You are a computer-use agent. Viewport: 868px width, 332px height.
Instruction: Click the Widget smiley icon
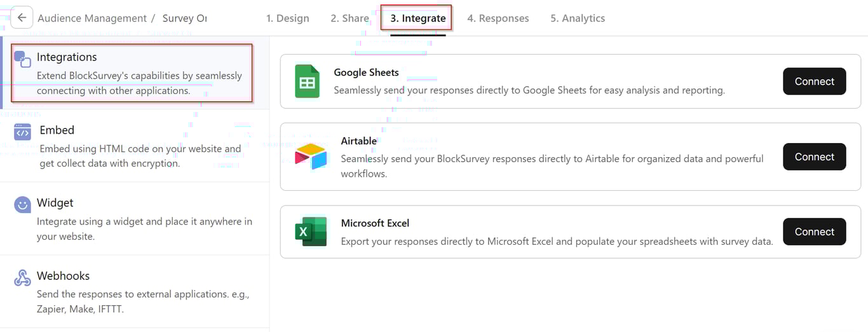coord(22,205)
